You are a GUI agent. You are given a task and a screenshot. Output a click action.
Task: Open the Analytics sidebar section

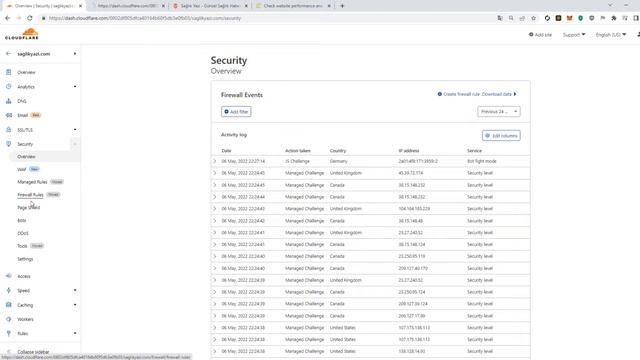tap(26, 87)
